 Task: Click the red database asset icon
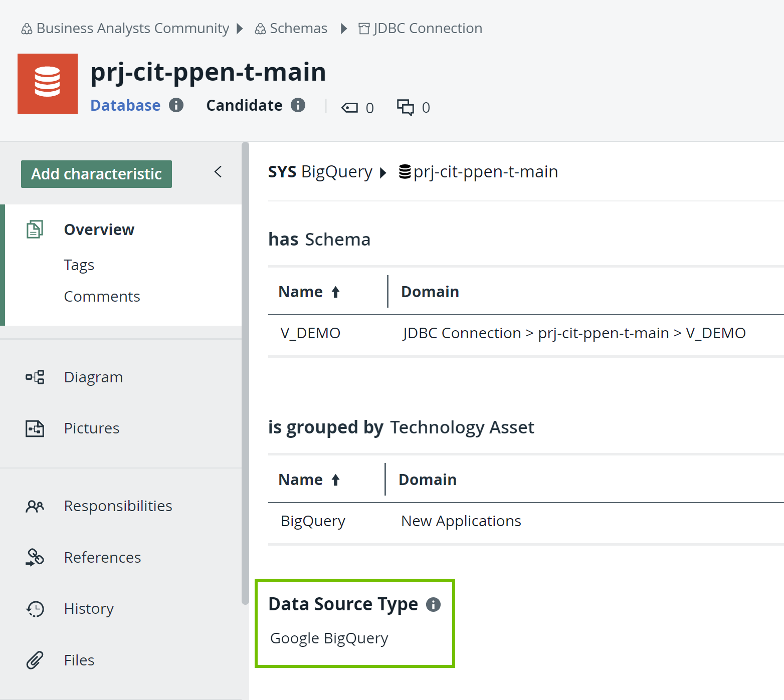pyautogui.click(x=48, y=84)
